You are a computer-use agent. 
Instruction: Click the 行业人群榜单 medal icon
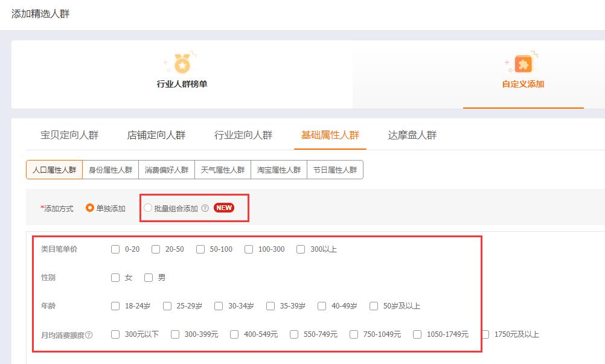pyautogui.click(x=181, y=65)
